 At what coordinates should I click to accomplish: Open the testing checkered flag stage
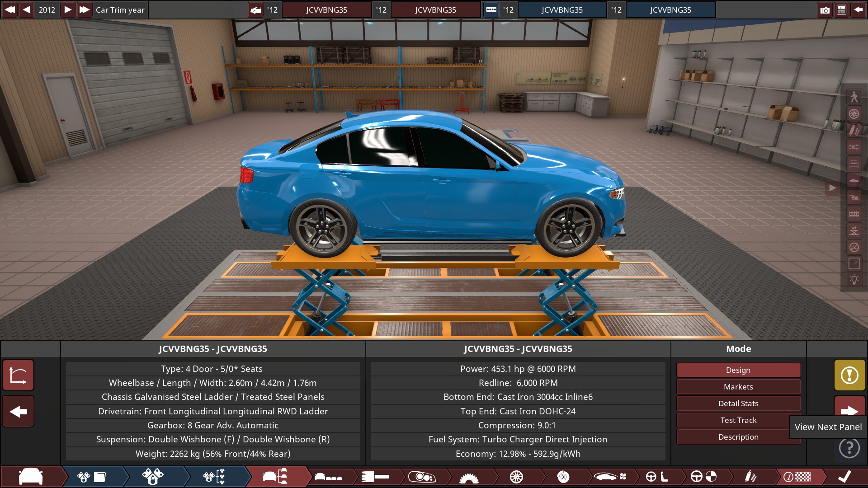point(797,477)
